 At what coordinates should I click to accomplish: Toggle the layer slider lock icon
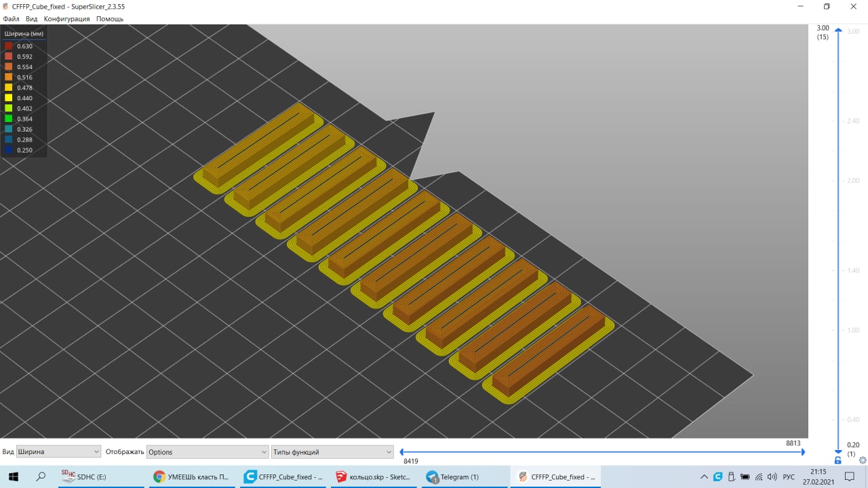(x=838, y=460)
